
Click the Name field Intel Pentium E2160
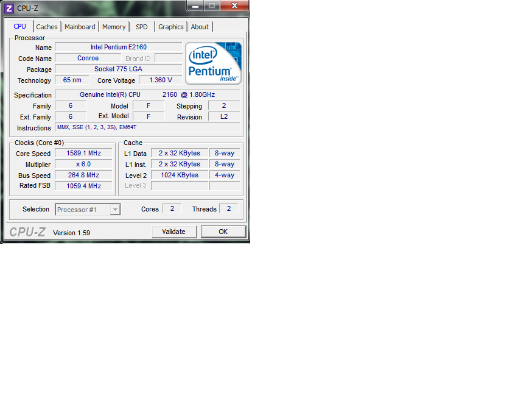119,47
